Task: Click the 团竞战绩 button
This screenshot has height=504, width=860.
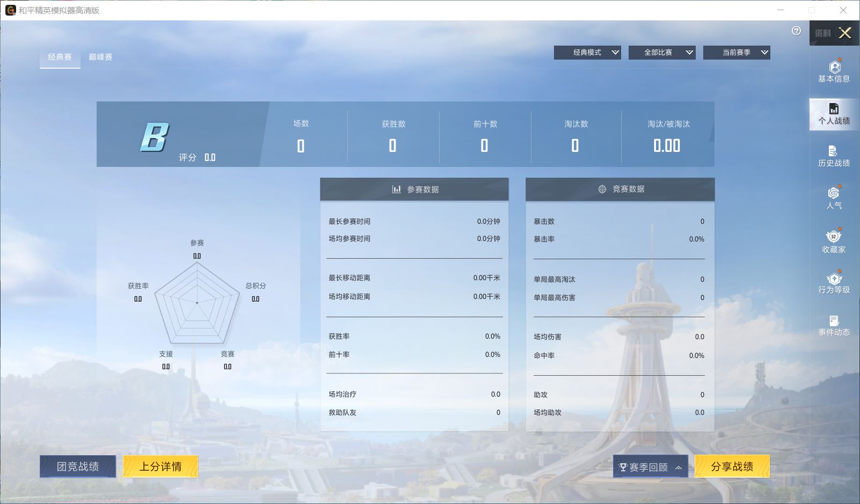Action: pyautogui.click(x=78, y=466)
